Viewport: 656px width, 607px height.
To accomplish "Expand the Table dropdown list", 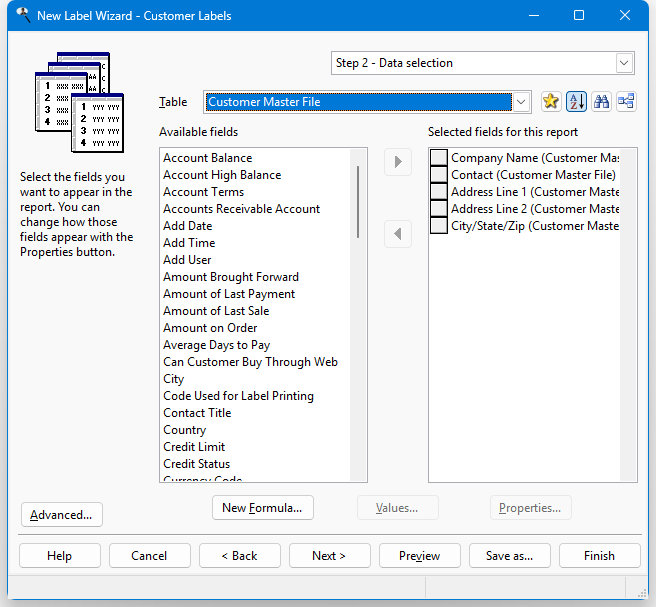I will [x=520, y=101].
